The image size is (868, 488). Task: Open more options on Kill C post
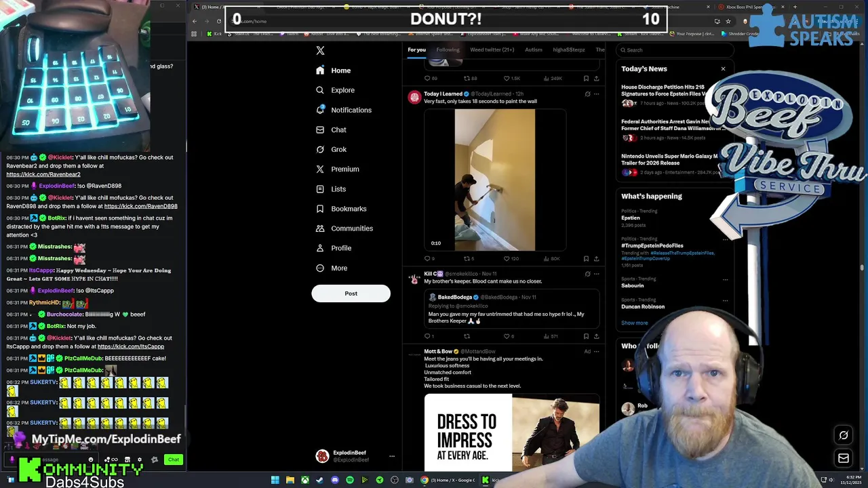596,274
